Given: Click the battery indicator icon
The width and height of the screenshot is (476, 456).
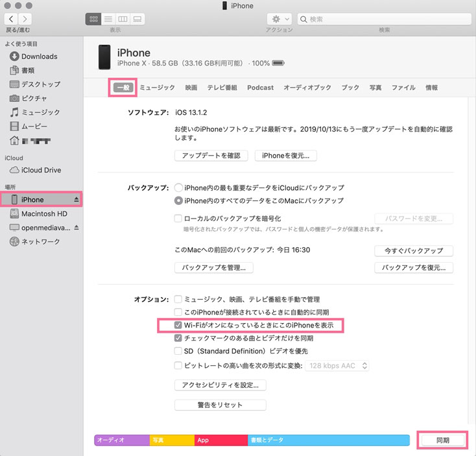Looking at the screenshot, I should (278, 63).
